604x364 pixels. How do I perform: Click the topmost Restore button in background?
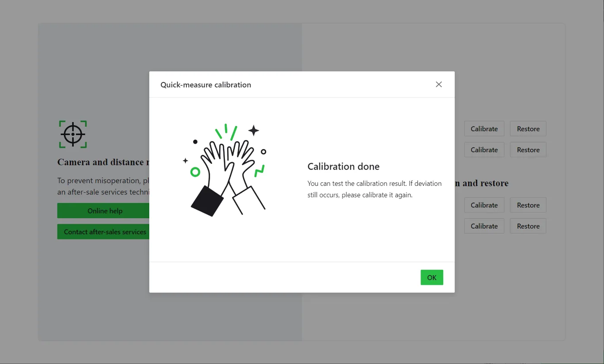[528, 129]
